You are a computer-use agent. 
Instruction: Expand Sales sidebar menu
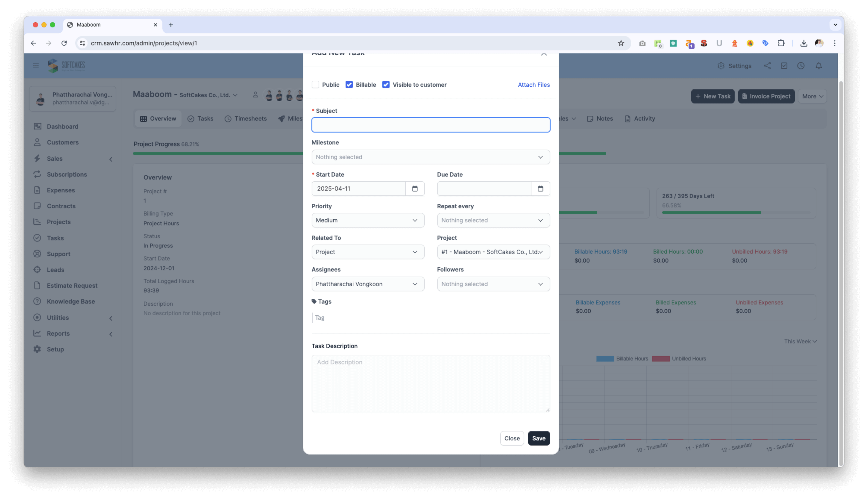click(73, 159)
